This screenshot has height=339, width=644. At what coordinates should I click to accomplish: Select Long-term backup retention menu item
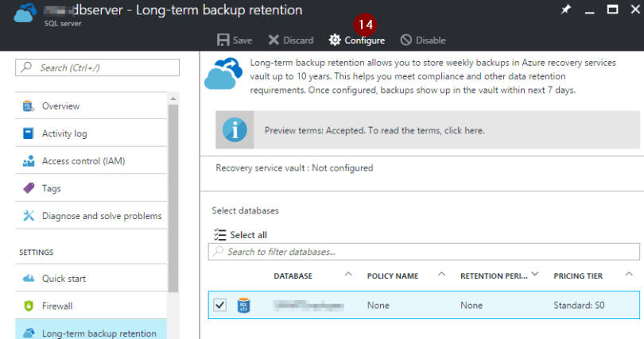(91, 329)
